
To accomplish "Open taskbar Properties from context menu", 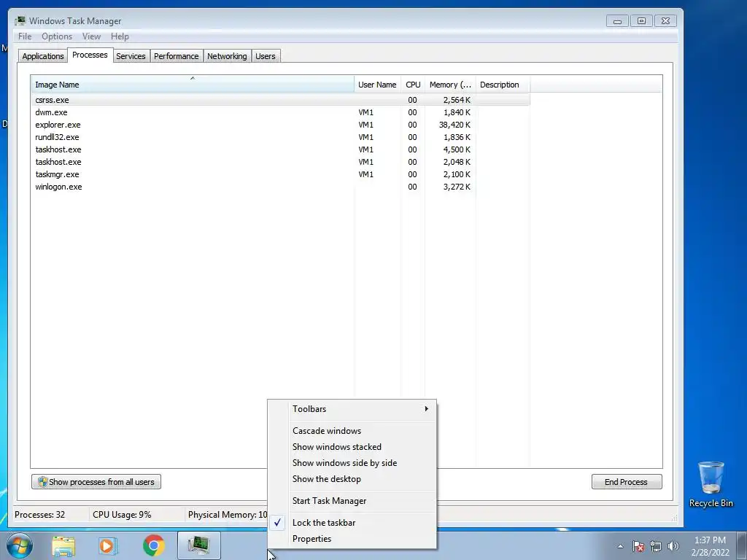I will pyautogui.click(x=352, y=539).
